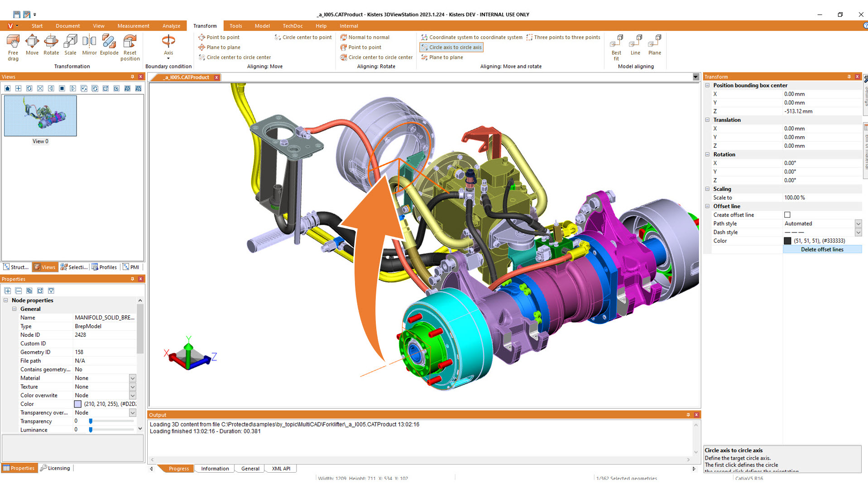The width and height of the screenshot is (868, 489).
Task: Open Color overwrite dropdown
Action: (x=133, y=395)
